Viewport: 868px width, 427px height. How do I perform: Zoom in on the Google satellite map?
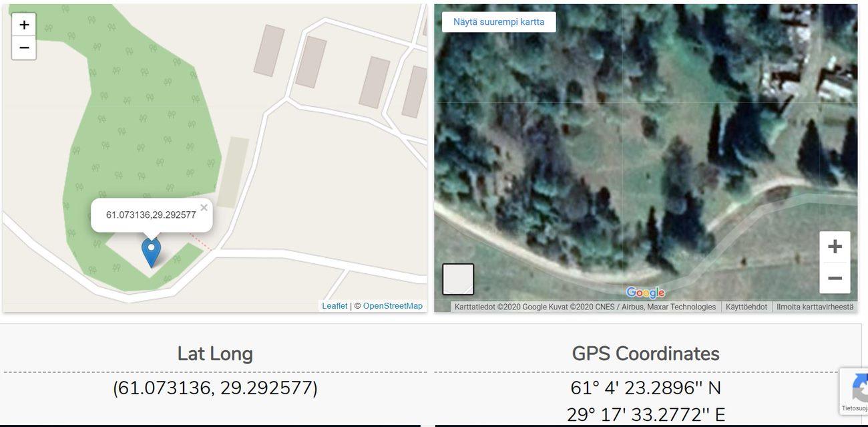pyautogui.click(x=835, y=247)
